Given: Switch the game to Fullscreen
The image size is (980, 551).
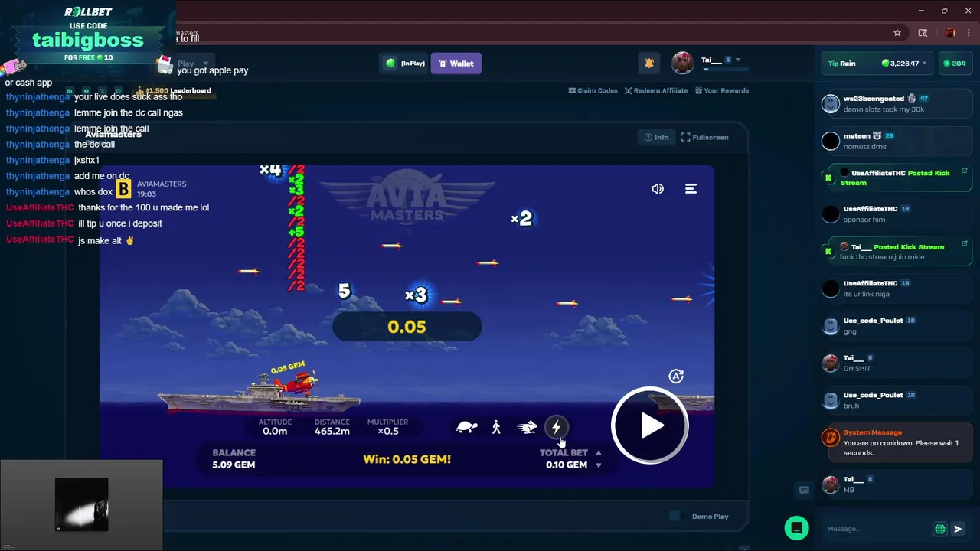Looking at the screenshot, I should (x=705, y=137).
